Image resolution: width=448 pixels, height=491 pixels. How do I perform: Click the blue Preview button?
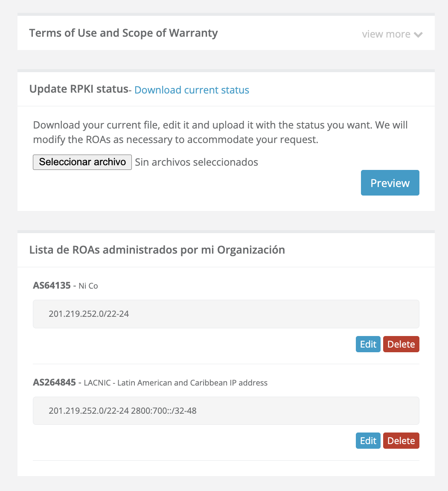pos(390,183)
